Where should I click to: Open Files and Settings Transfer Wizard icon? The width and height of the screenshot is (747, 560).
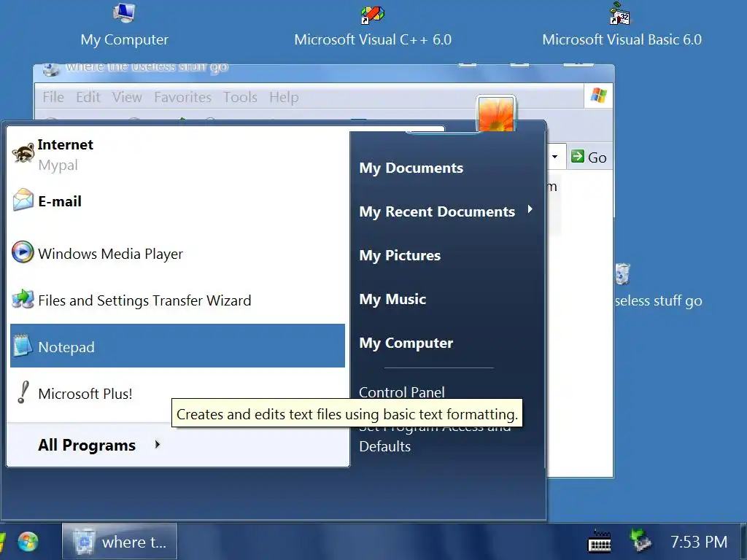point(23,299)
